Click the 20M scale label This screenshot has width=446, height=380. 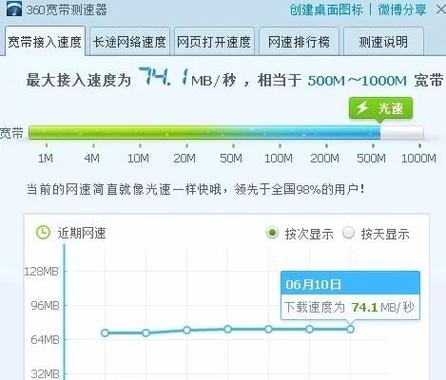pos(185,158)
